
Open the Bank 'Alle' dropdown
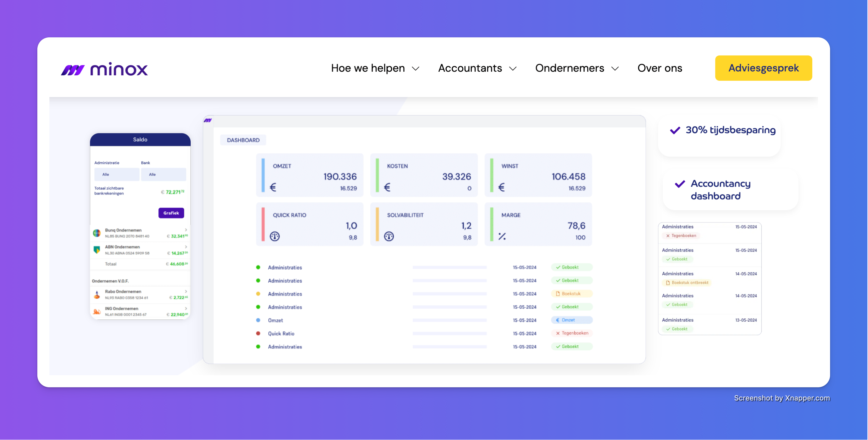click(x=164, y=174)
